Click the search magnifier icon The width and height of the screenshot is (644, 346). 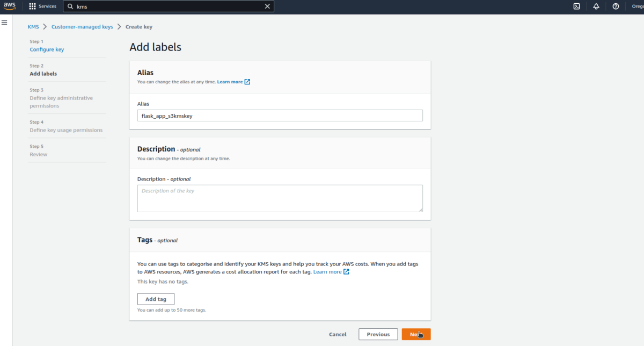click(x=70, y=6)
